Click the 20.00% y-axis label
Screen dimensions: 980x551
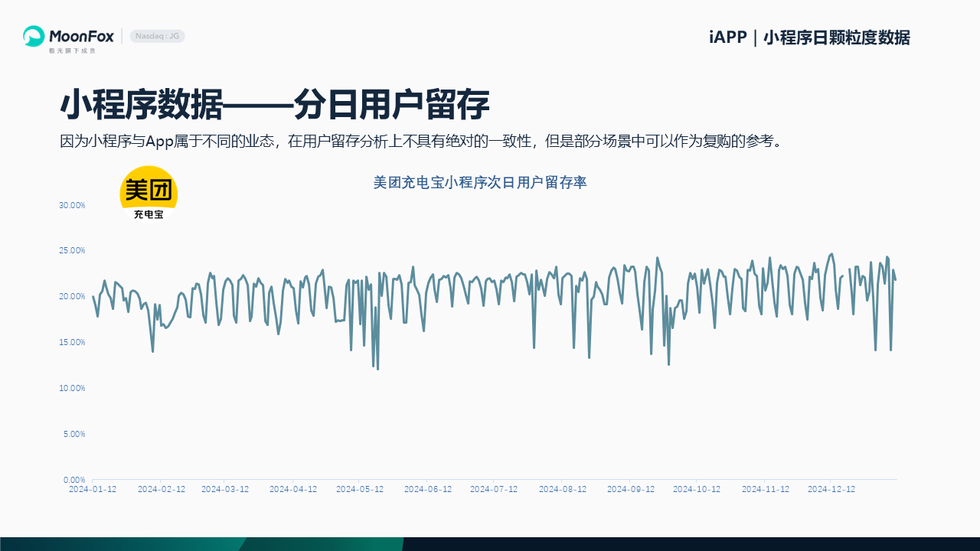pyautogui.click(x=72, y=297)
